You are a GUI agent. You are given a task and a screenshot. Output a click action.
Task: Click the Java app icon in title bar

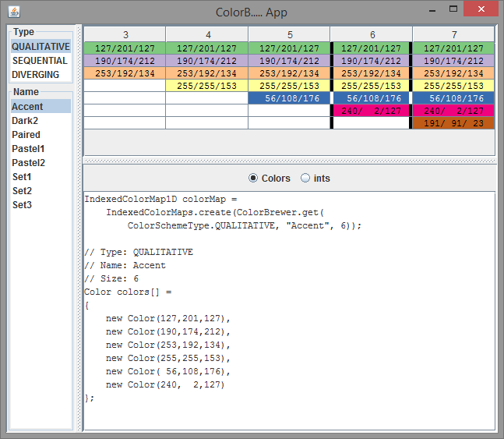pos(14,12)
